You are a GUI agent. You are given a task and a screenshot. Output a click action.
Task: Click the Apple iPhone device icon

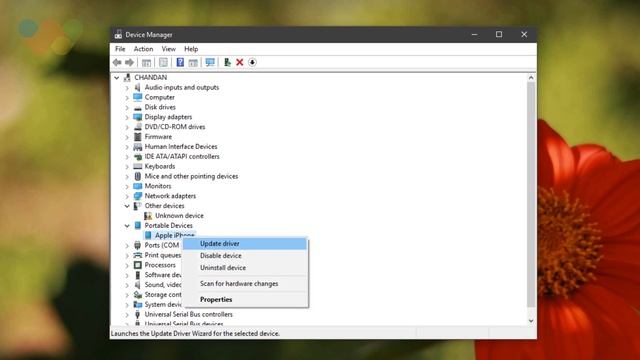(148, 236)
